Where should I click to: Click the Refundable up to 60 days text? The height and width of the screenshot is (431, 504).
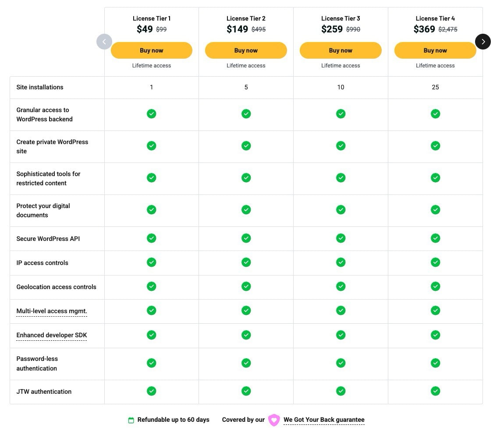click(173, 420)
